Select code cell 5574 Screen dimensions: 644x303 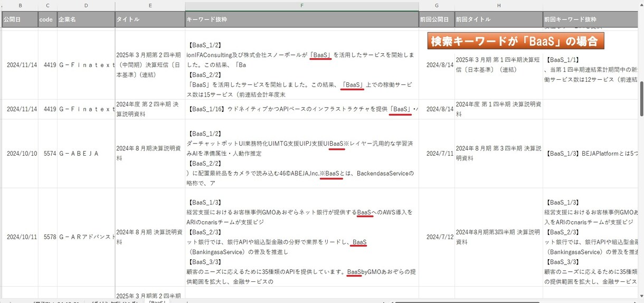click(48, 154)
